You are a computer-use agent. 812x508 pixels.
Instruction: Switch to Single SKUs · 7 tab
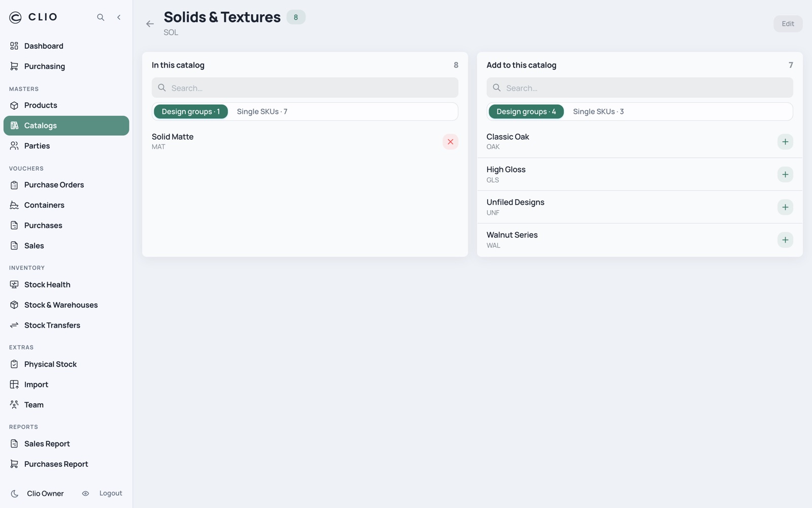262,112
